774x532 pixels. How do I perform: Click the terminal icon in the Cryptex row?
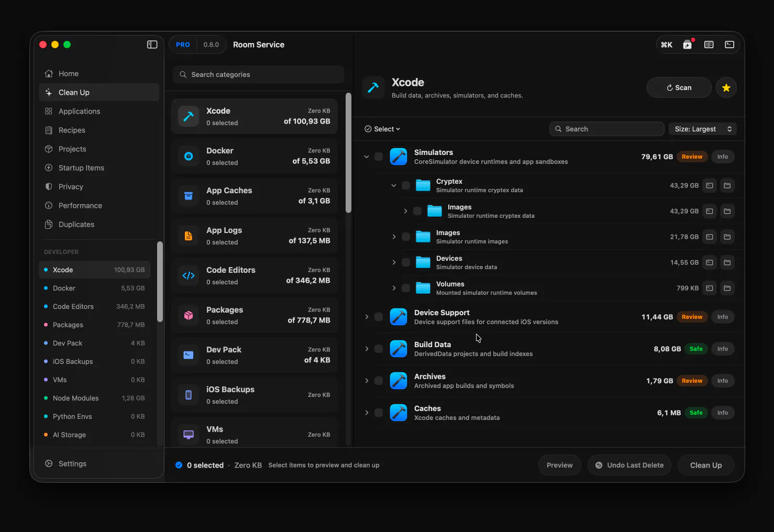coord(710,185)
